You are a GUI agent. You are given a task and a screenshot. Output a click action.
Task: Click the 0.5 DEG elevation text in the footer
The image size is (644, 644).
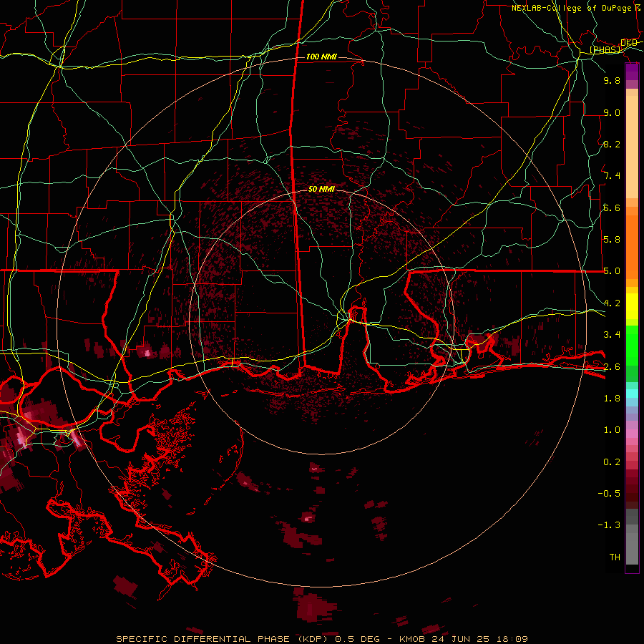click(356, 639)
